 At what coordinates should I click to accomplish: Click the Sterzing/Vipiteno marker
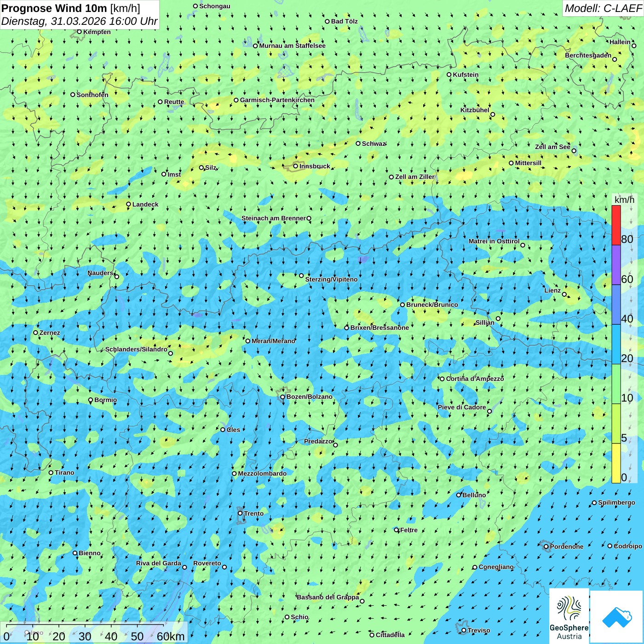[x=301, y=276]
